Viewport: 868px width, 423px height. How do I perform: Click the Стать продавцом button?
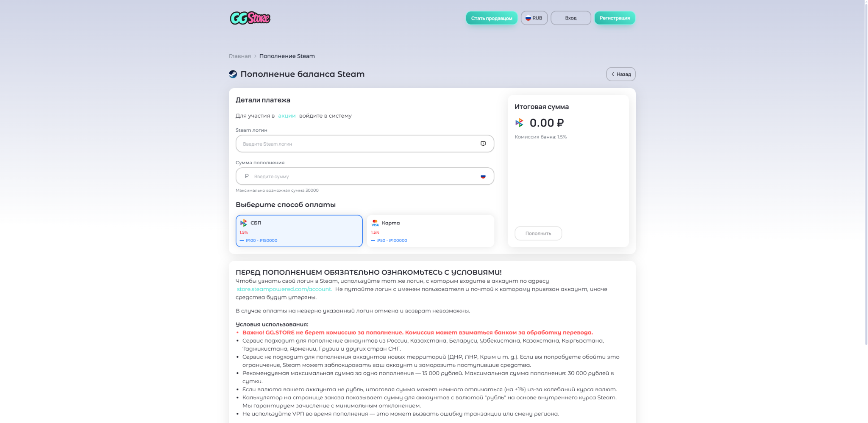click(491, 18)
